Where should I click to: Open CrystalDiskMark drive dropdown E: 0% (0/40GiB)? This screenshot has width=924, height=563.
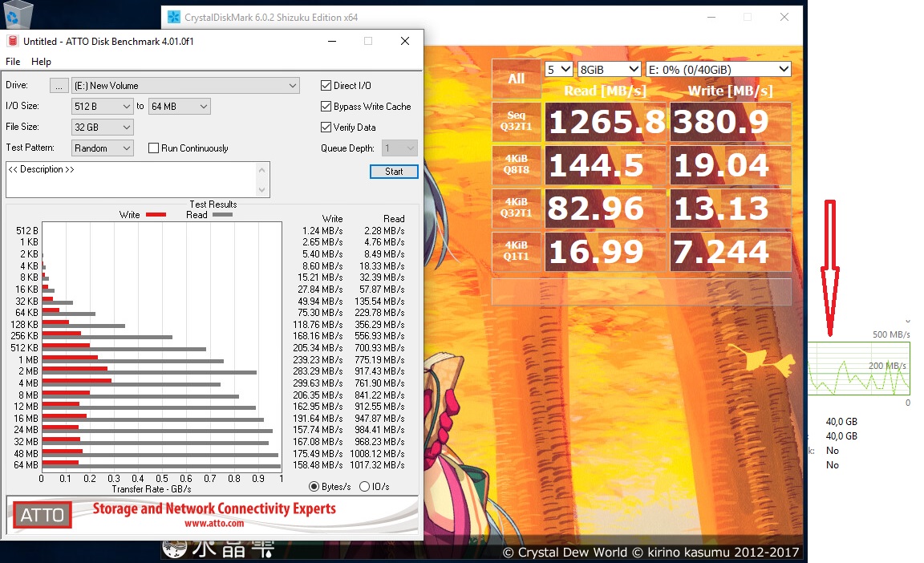719,70
